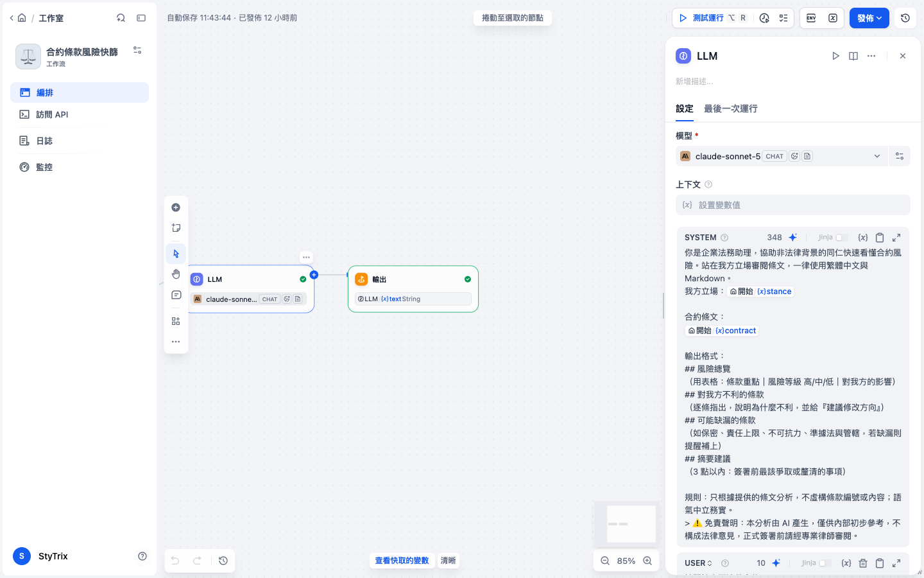Open the change history clock icon at bottom
Viewport: 924px width, 578px height.
click(x=223, y=561)
